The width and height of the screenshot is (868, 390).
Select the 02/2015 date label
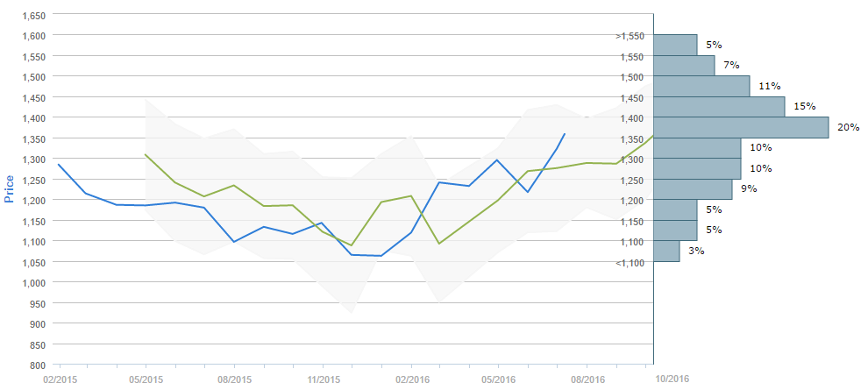pos(59,379)
